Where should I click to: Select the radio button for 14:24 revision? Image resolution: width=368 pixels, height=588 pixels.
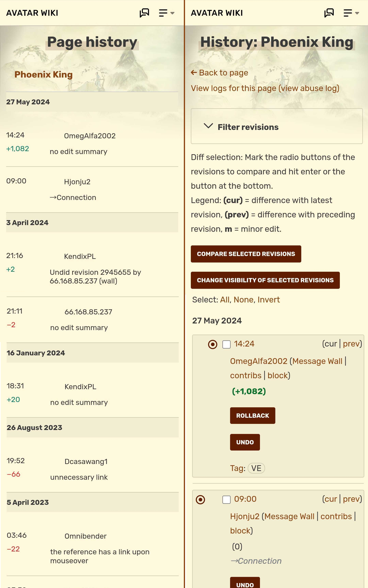[x=213, y=344]
